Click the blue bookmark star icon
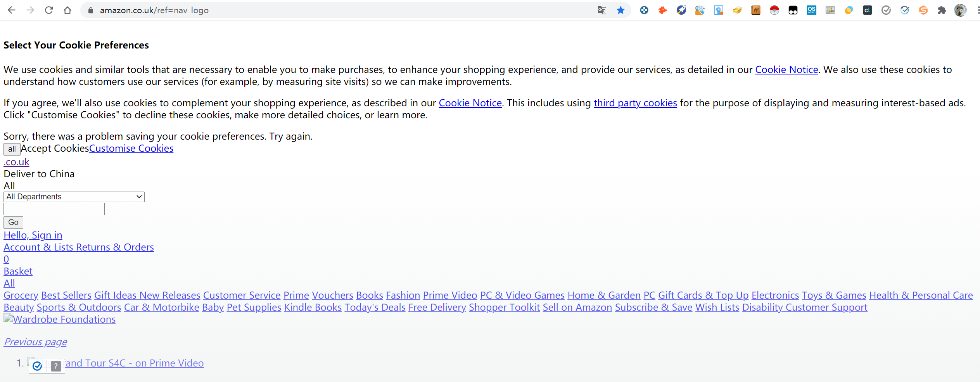 click(620, 10)
